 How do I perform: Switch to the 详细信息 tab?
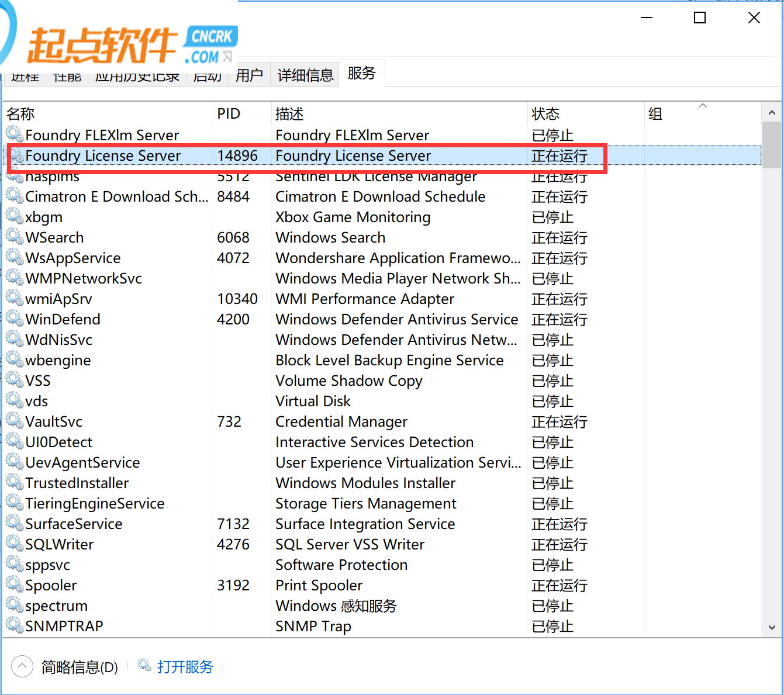tap(305, 75)
